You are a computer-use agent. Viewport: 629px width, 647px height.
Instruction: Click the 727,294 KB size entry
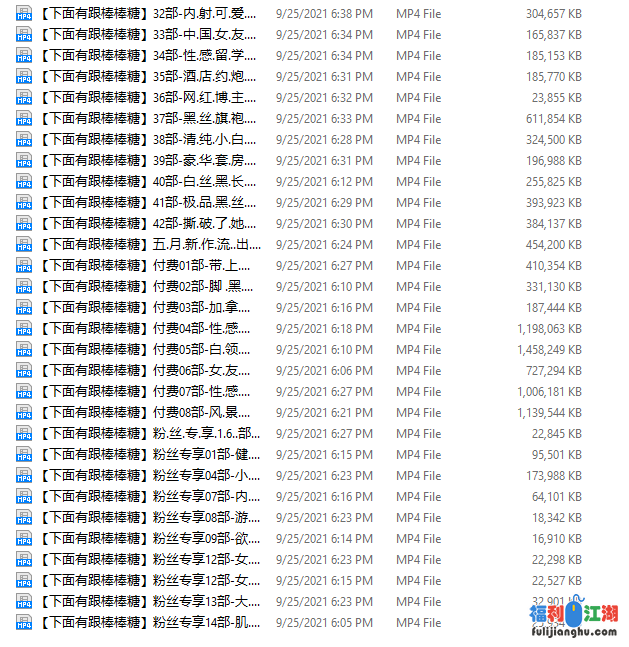553,371
